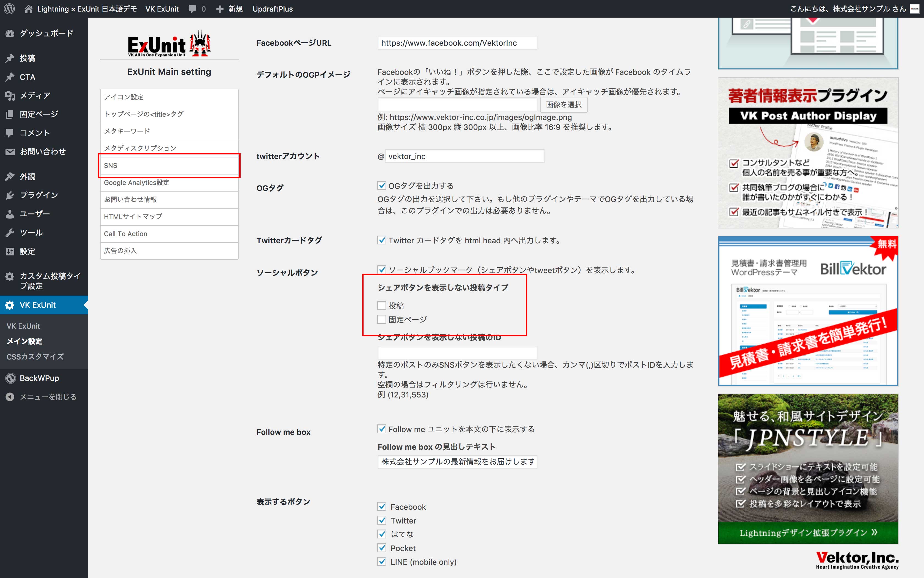Toggle Follow me ユニット checkbox
This screenshot has height=578, width=924.
381,429
